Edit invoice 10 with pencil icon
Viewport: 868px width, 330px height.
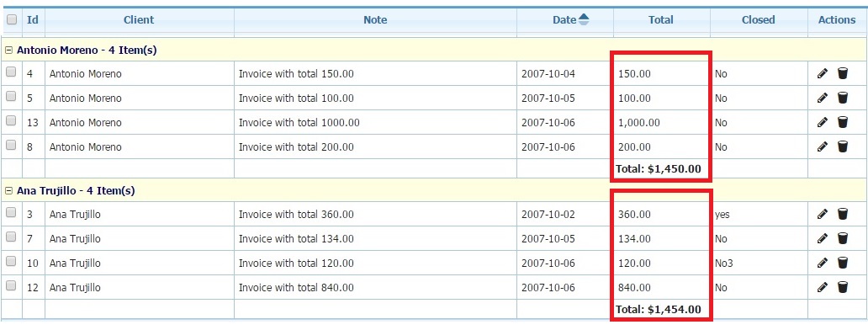click(823, 263)
